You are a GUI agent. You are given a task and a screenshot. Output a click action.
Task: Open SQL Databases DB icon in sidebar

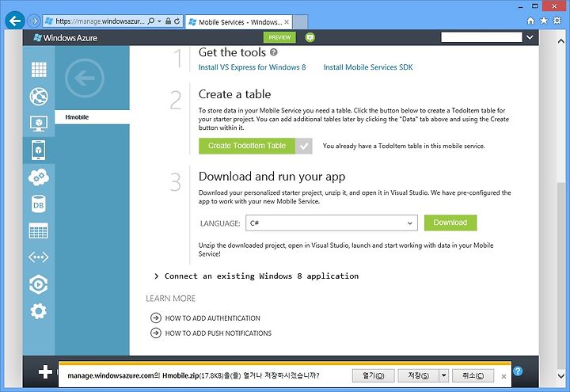39,204
